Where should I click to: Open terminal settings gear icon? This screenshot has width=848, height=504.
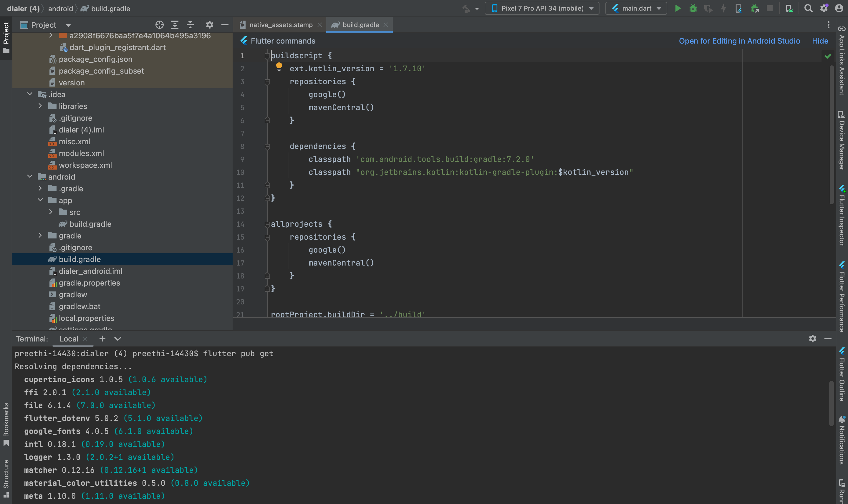pos(812,339)
